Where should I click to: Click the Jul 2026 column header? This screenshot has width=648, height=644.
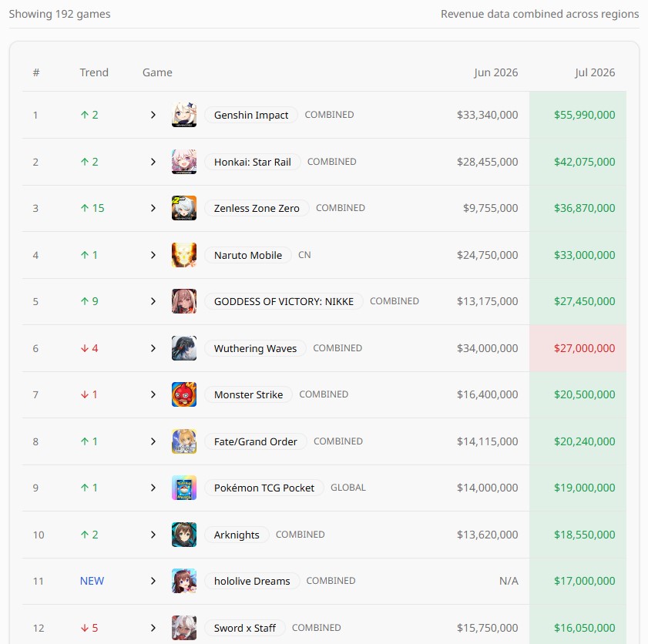pyautogui.click(x=595, y=72)
